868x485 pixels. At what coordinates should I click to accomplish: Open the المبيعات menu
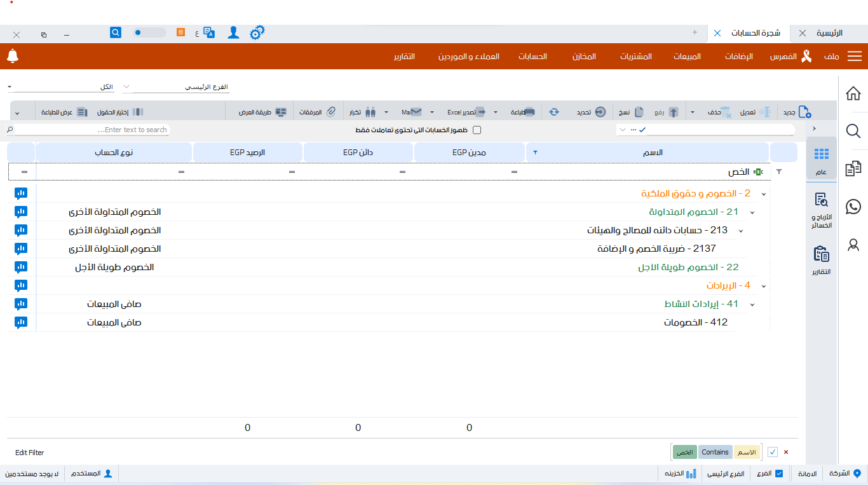click(688, 57)
